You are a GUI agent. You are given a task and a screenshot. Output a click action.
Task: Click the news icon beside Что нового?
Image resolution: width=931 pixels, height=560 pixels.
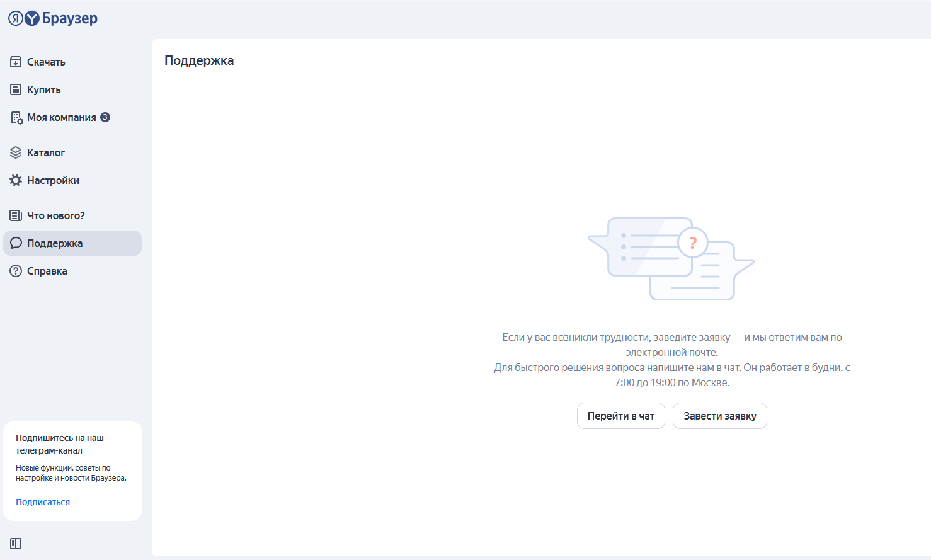click(16, 215)
